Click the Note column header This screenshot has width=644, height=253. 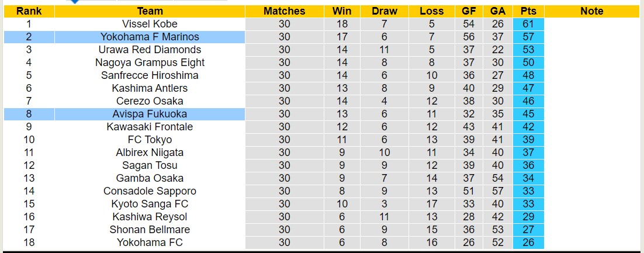[592, 11]
